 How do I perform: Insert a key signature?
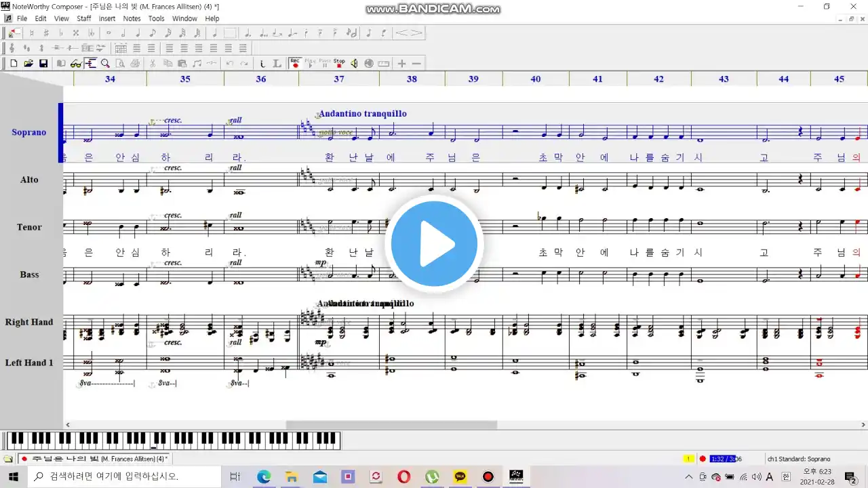(x=27, y=48)
